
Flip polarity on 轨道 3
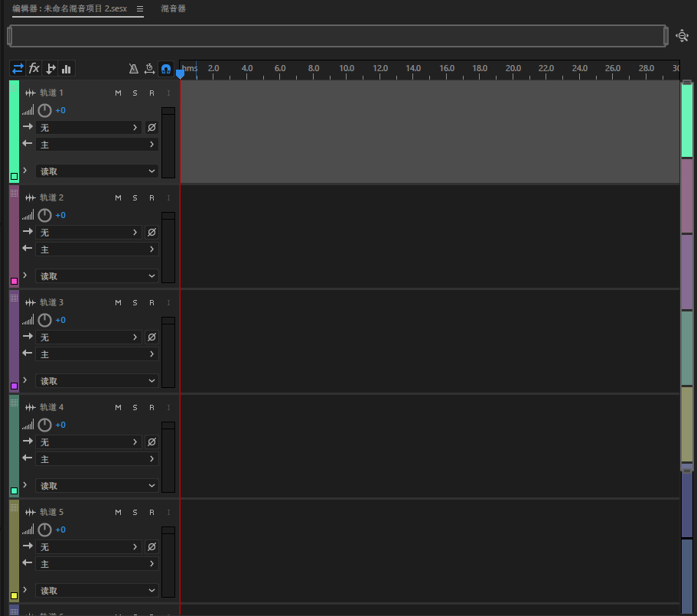pyautogui.click(x=151, y=337)
